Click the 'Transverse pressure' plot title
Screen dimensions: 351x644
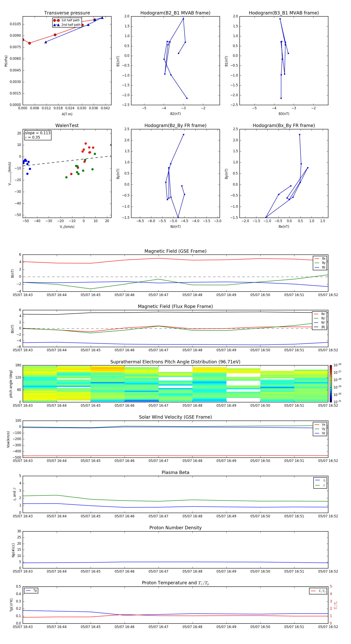point(67,13)
